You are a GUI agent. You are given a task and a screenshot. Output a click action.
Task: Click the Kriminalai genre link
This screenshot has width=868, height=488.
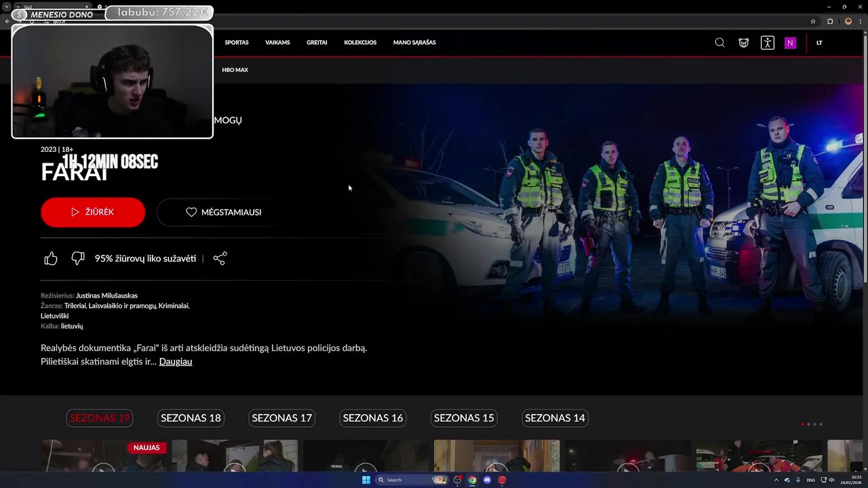coord(174,306)
